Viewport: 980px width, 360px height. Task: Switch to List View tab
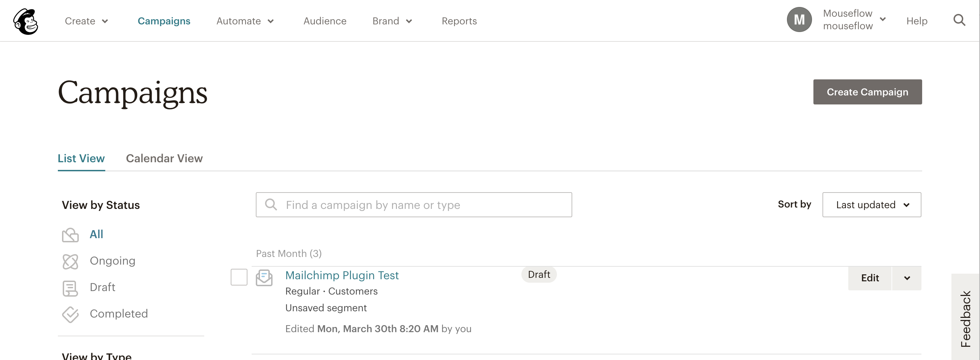81,158
